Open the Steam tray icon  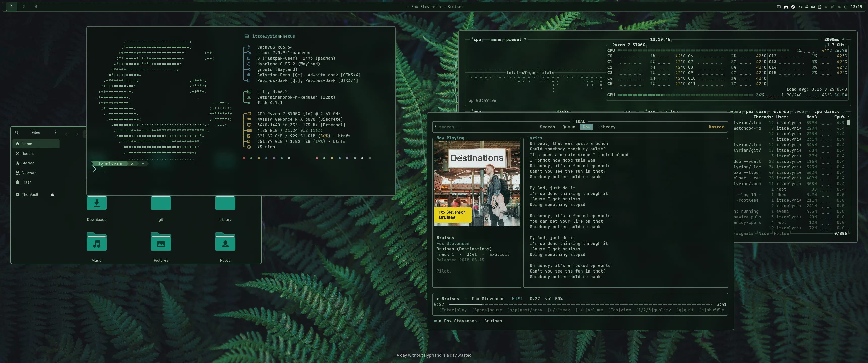point(793,7)
